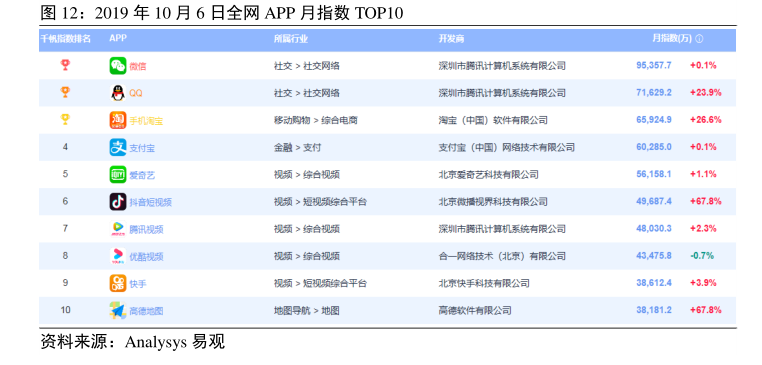Viewport: 762px width, 365px height.
Task: Select the 月指数(万) column header
Action: 672,39
